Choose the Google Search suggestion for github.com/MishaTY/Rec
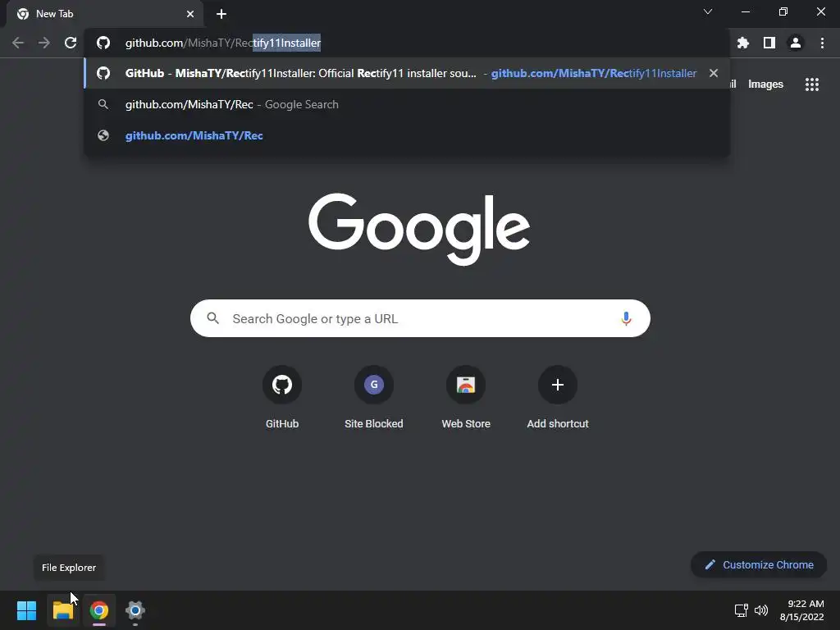 click(407, 104)
